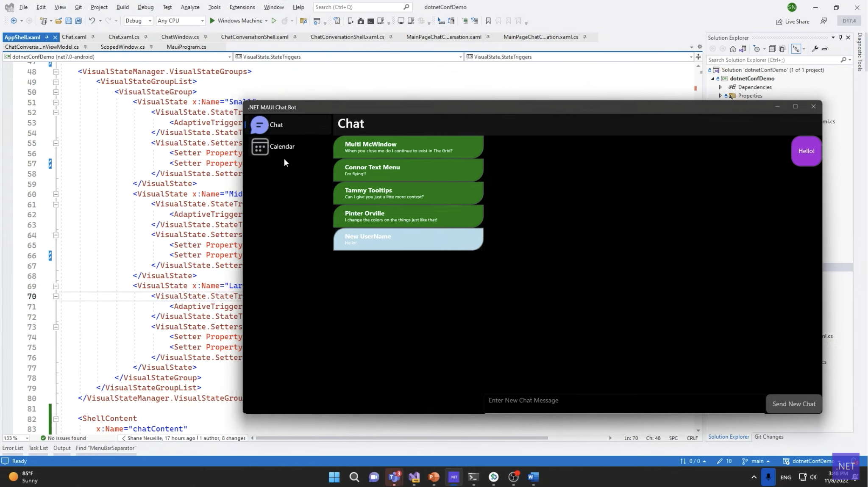Open the Any CPU platform dropdown
The height and width of the screenshot is (487, 868).
pyautogui.click(x=181, y=21)
